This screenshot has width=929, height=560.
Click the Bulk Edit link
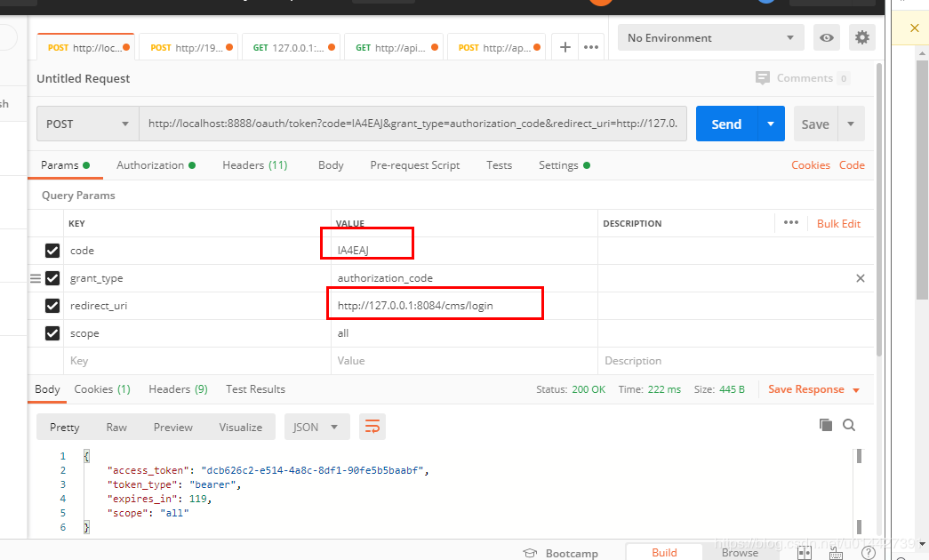[x=838, y=223]
